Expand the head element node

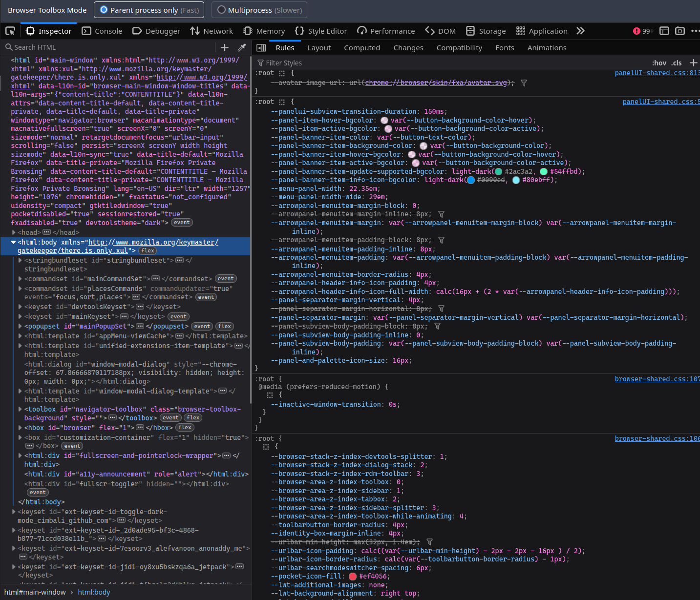point(14,232)
